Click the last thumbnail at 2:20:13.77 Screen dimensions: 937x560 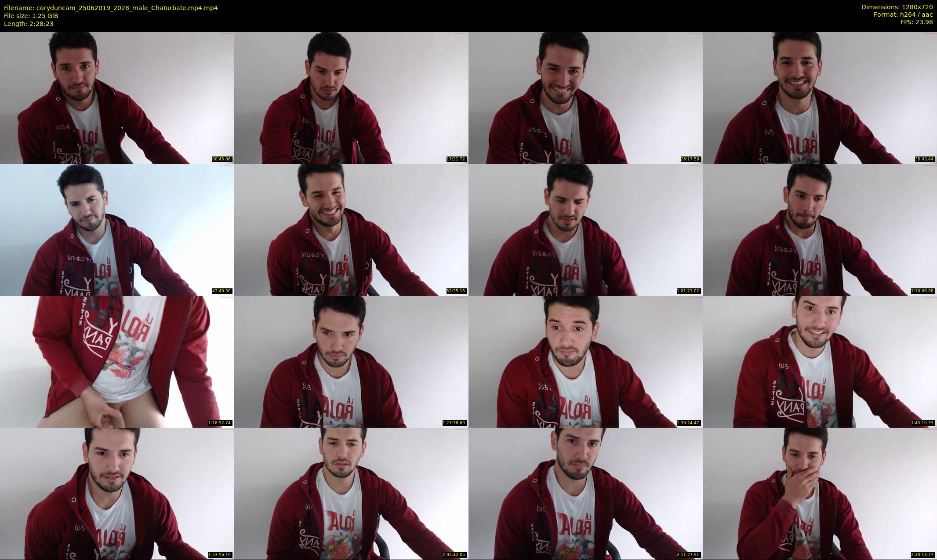pyautogui.click(x=820, y=493)
